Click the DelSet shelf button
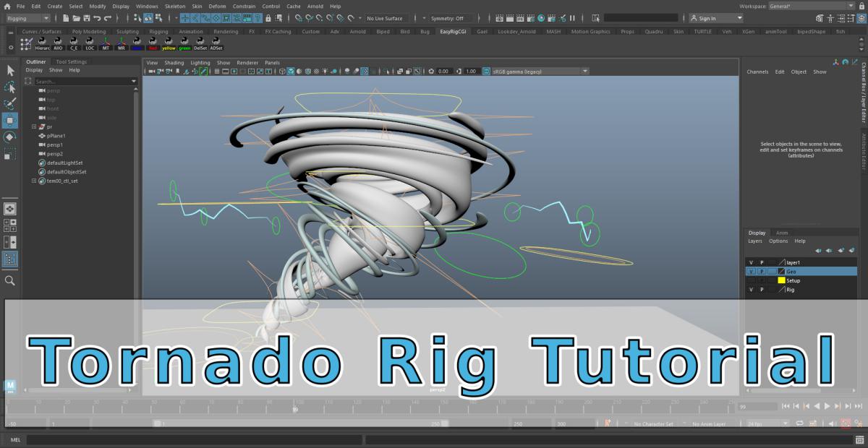Screen dimensions: 868x448 tap(200, 43)
